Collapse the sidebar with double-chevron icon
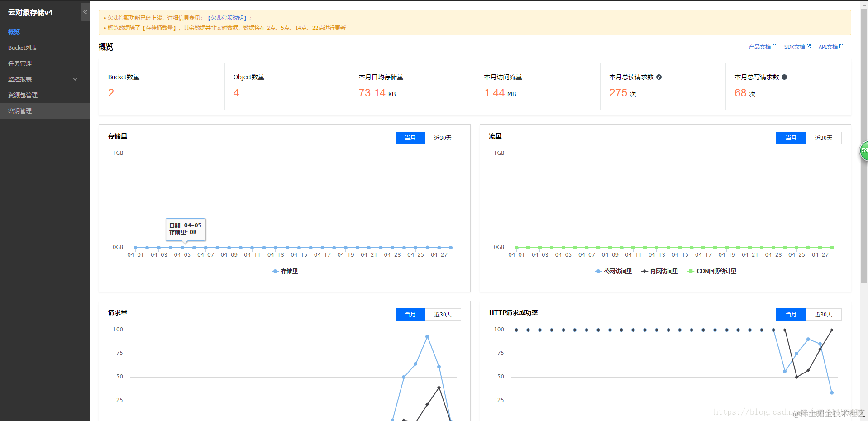 click(85, 12)
